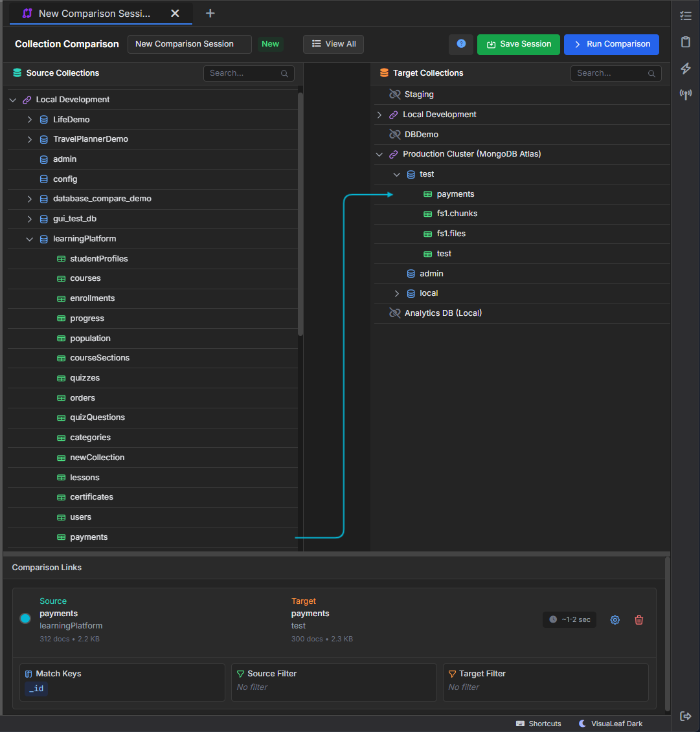
Task: Close the New Comparison Session tab
Action: coord(175,14)
